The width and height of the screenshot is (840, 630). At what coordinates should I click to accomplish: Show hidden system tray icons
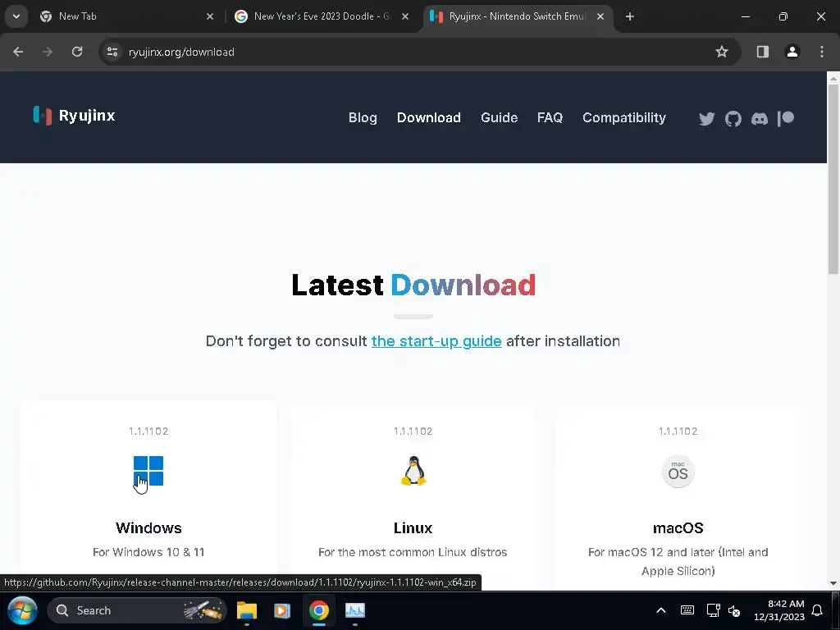pos(661,610)
